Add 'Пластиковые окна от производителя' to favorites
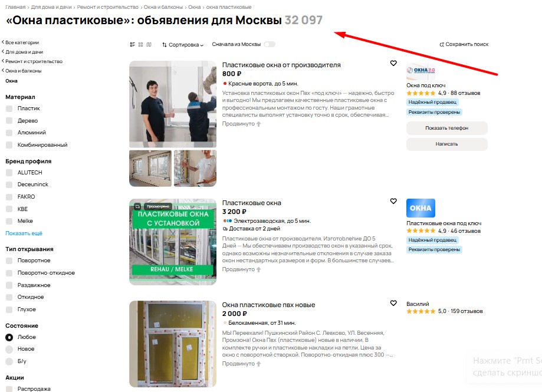The height and width of the screenshot is (392, 542). [393, 63]
